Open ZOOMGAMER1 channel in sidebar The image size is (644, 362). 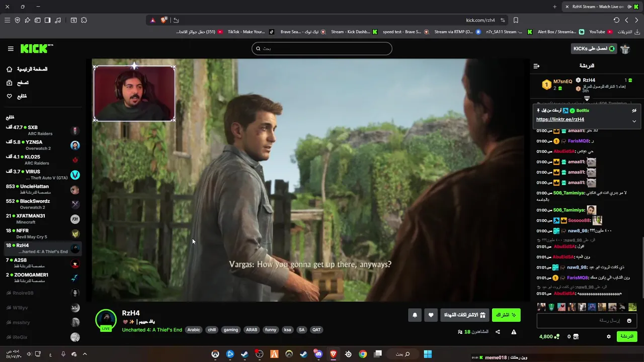(x=43, y=278)
